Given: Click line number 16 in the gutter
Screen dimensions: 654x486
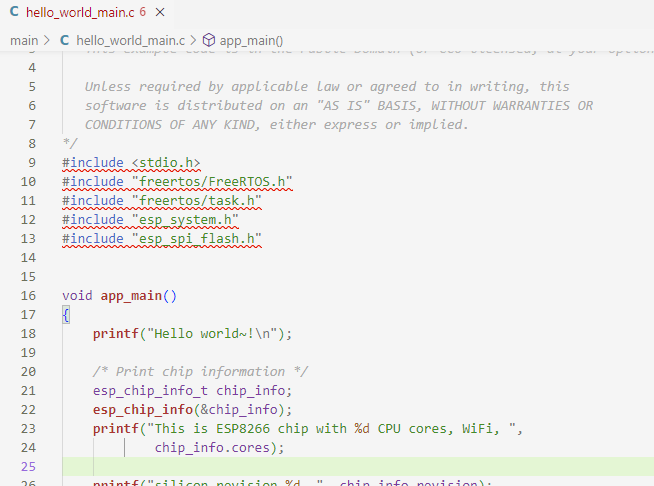Looking at the screenshot, I should pos(27,295).
